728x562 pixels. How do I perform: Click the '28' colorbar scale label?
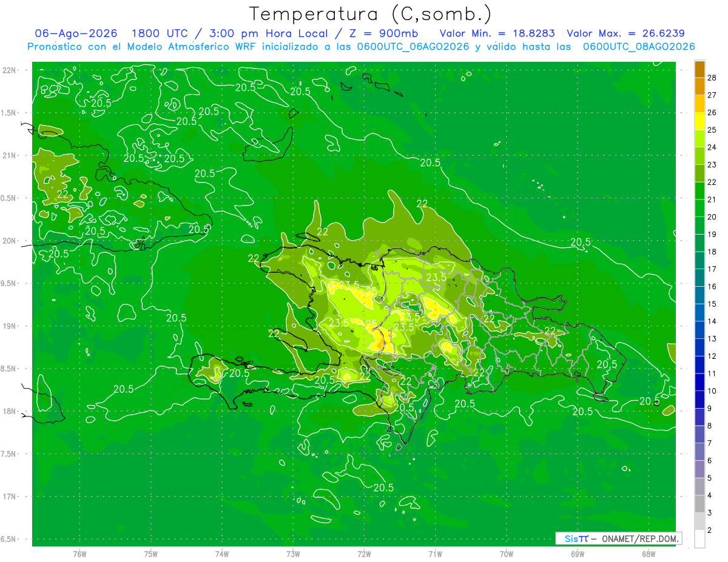click(x=712, y=78)
